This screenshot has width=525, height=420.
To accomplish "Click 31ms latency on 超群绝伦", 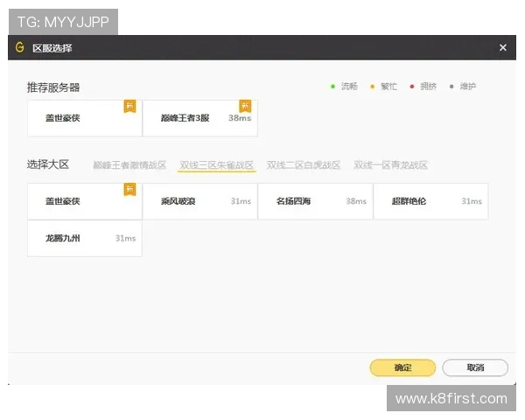I will coord(472,201).
